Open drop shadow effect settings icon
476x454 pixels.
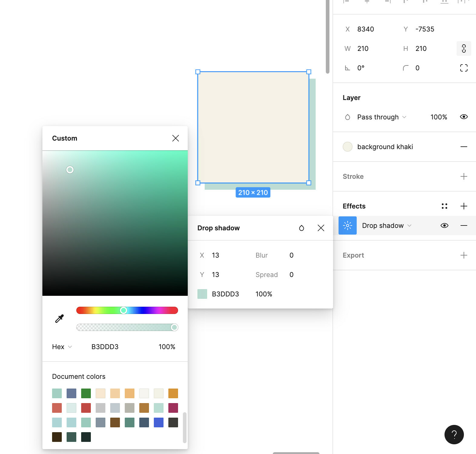coord(348,225)
